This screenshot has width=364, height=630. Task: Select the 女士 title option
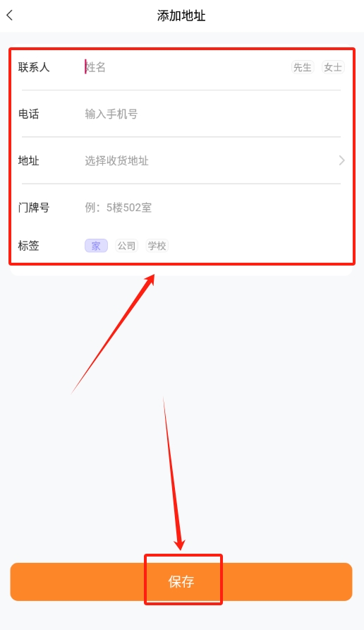click(333, 67)
